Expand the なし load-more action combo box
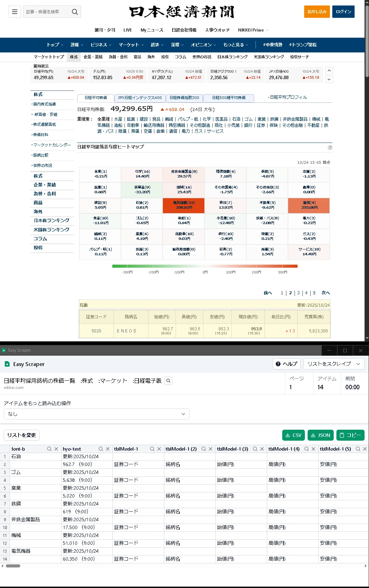The image size is (369, 588). [x=96, y=414]
